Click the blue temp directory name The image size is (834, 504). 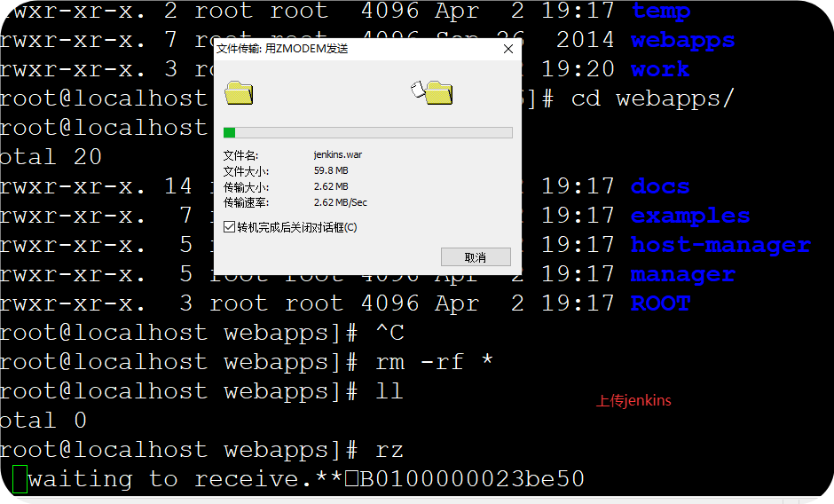[x=661, y=11]
